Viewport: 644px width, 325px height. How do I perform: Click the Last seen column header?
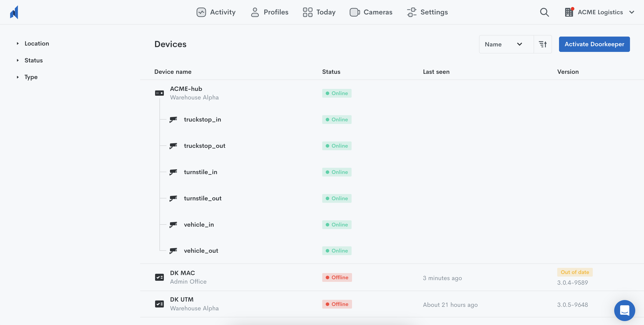(x=436, y=72)
